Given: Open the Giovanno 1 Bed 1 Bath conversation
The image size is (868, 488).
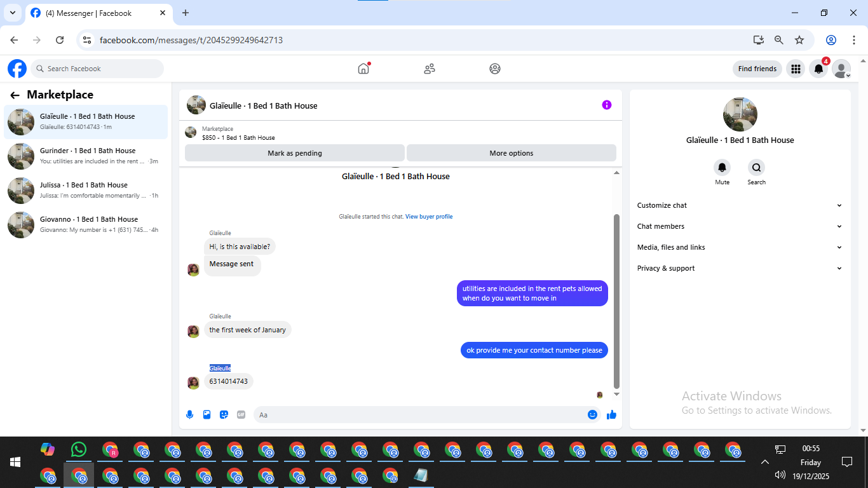Looking at the screenshot, I should coord(86,224).
